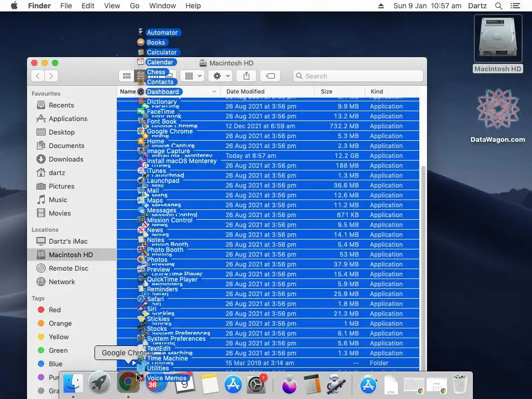Click the Edit Tags toolbar button

click(270, 76)
